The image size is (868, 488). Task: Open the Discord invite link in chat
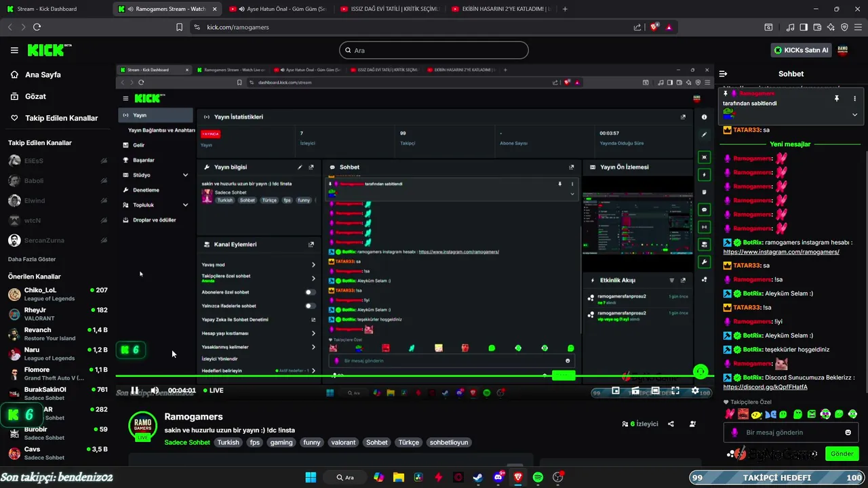(766, 387)
